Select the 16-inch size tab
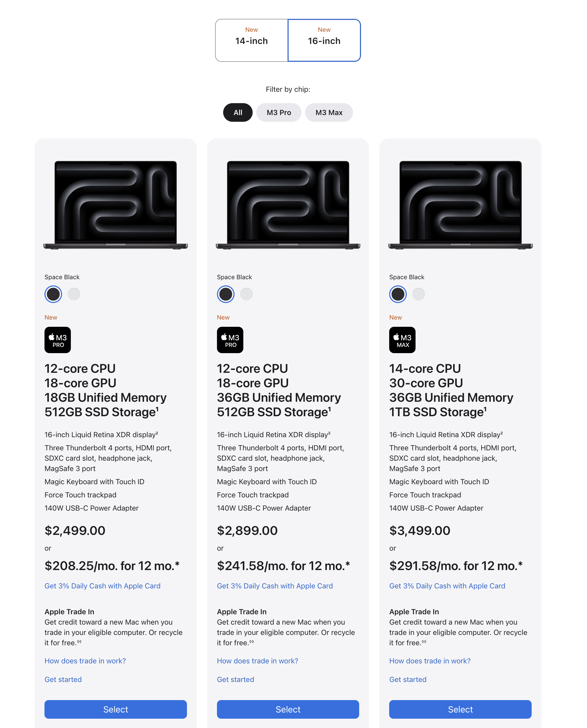The height and width of the screenshot is (728, 587). (x=324, y=40)
